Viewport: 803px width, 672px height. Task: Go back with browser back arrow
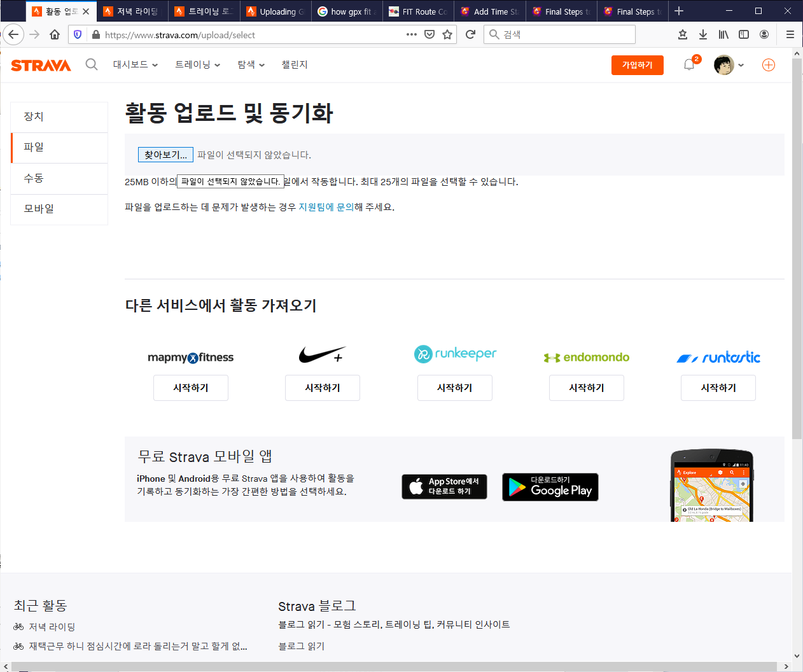pos(13,34)
